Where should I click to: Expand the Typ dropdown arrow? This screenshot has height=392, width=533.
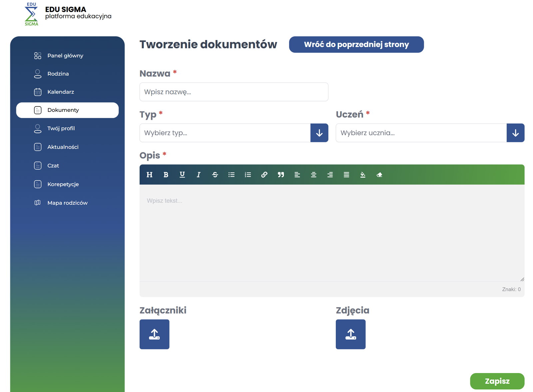point(319,133)
